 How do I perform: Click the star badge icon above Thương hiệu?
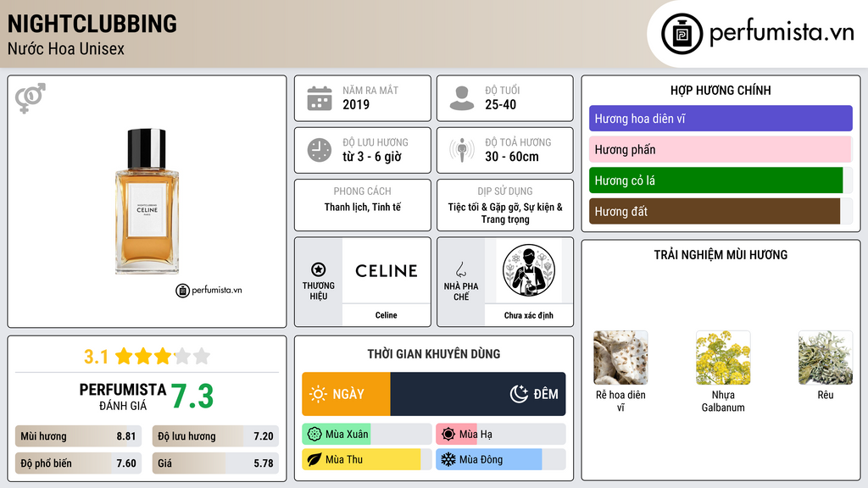[x=319, y=269]
